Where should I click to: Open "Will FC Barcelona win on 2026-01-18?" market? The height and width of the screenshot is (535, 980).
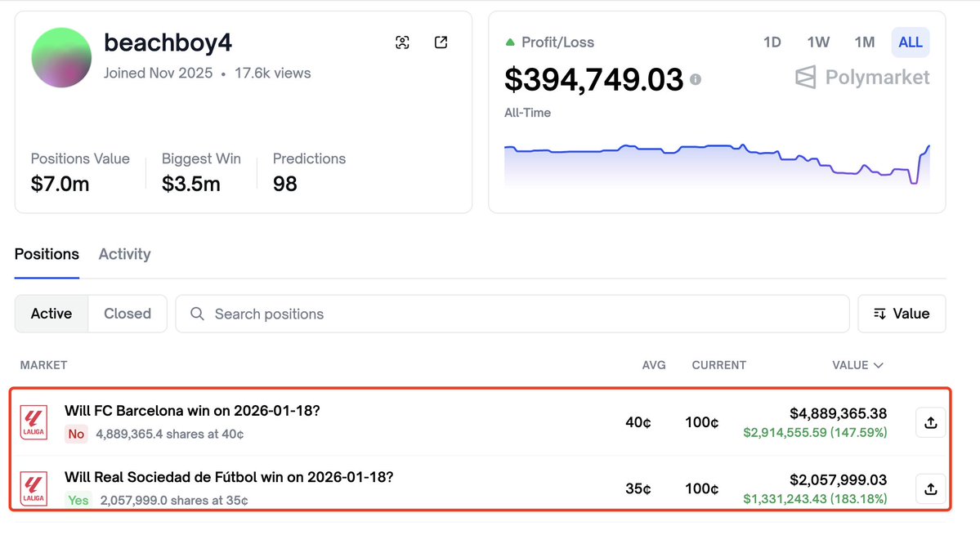tap(192, 411)
